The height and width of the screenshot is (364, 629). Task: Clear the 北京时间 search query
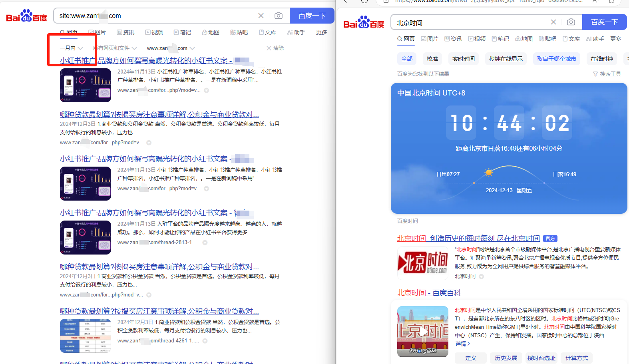coord(553,22)
